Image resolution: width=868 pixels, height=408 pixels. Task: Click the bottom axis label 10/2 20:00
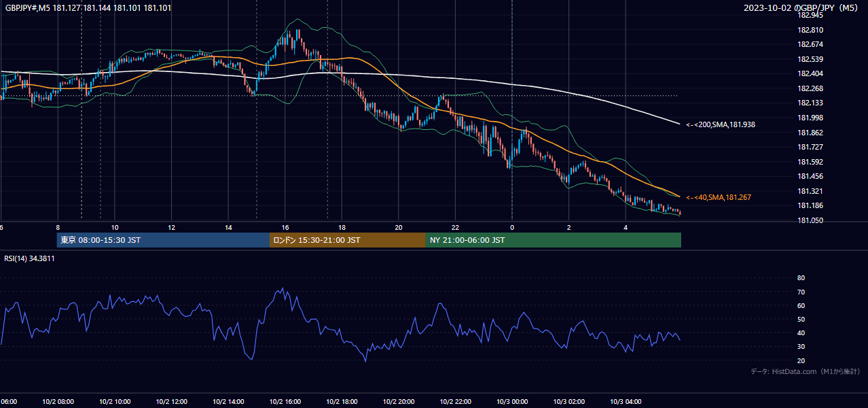click(x=399, y=402)
